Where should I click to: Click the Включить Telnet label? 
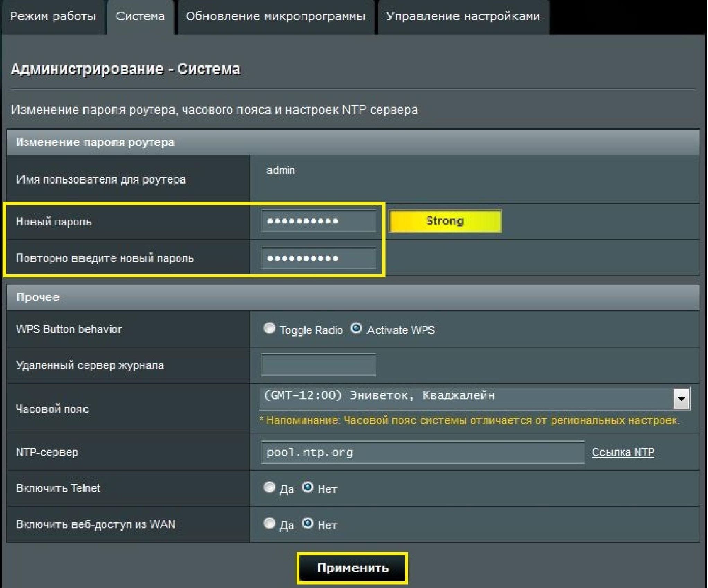(x=58, y=488)
